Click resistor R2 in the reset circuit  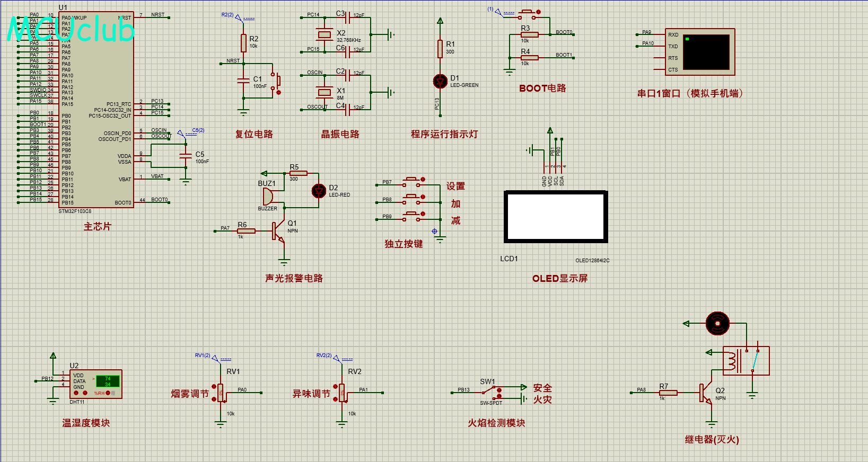pyautogui.click(x=243, y=43)
